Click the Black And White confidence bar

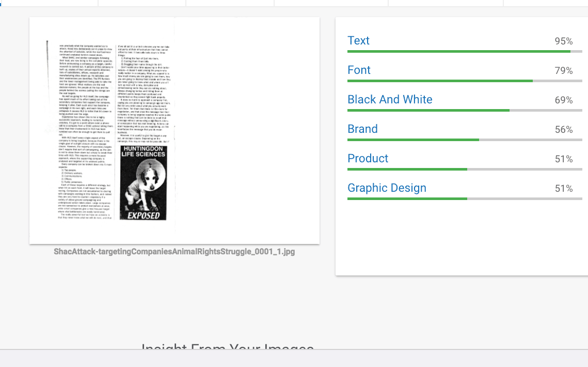pos(465,111)
